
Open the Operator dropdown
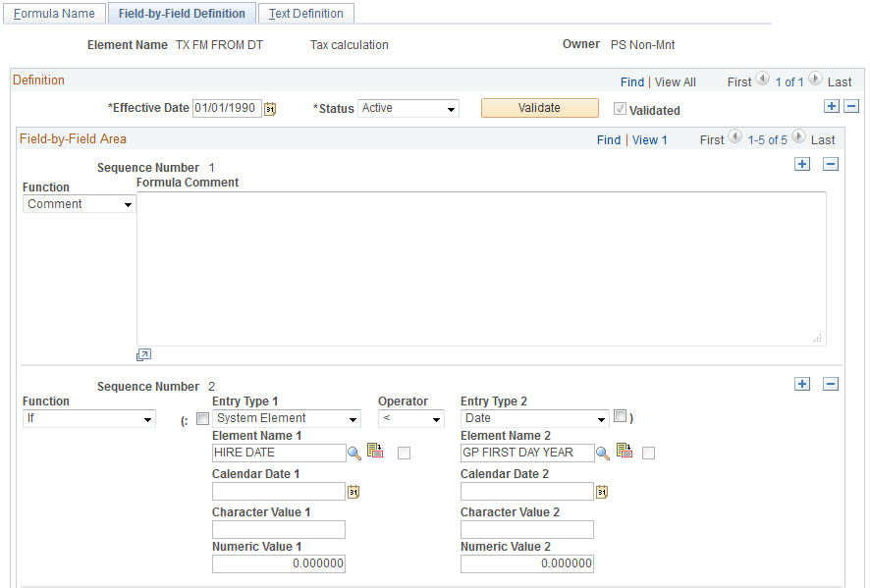click(x=411, y=418)
